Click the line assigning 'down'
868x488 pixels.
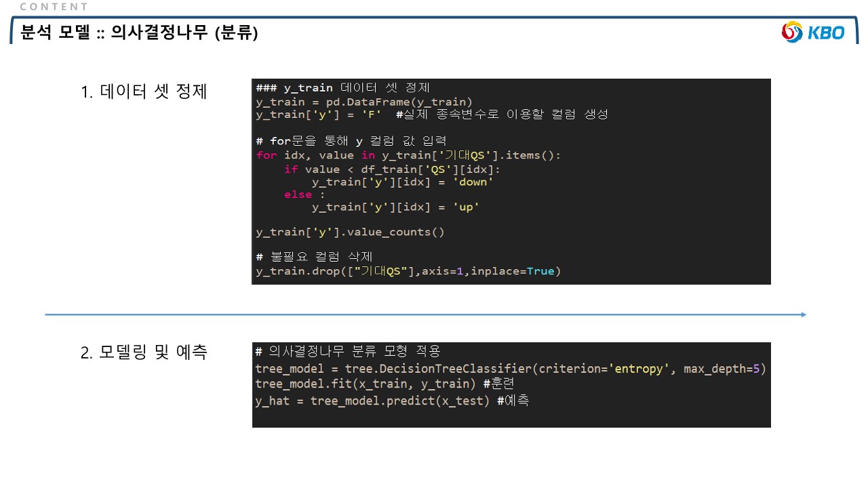[x=403, y=182]
